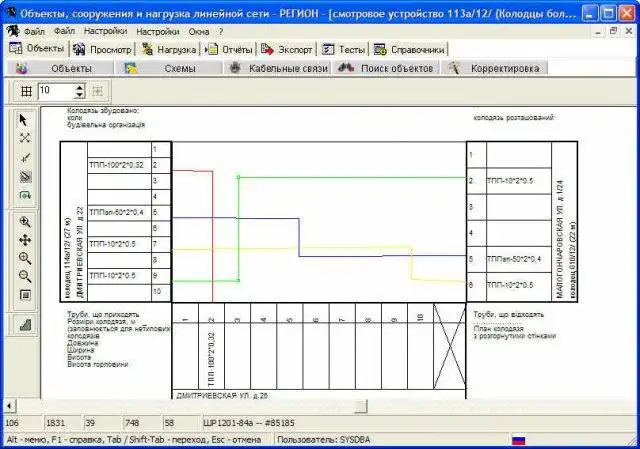640x449 pixels.
Task: Open the Просмотр toolbar section
Action: tap(102, 50)
